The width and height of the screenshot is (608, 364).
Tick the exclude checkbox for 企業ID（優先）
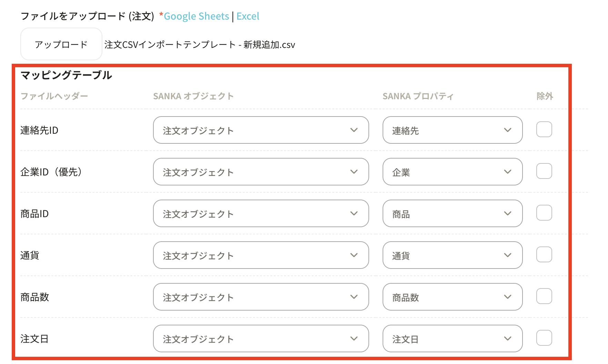544,171
